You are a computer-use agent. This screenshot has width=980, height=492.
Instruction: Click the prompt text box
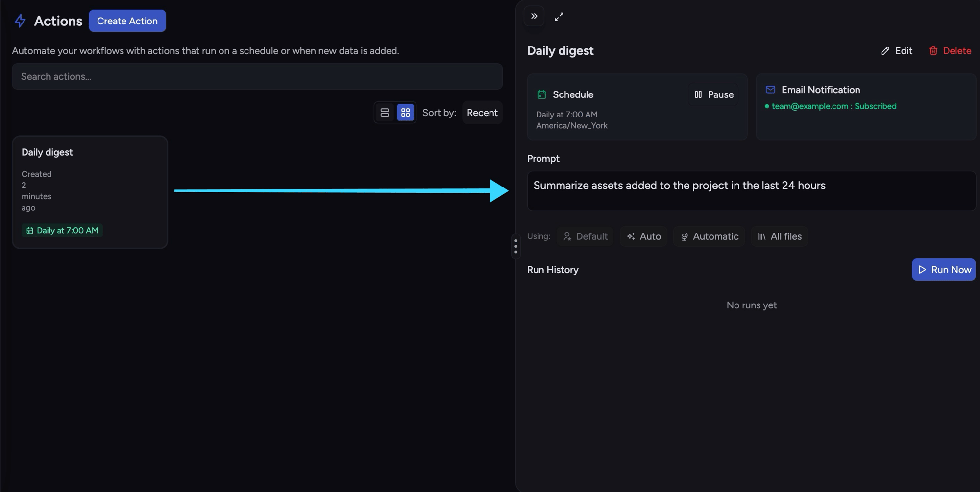click(x=751, y=191)
